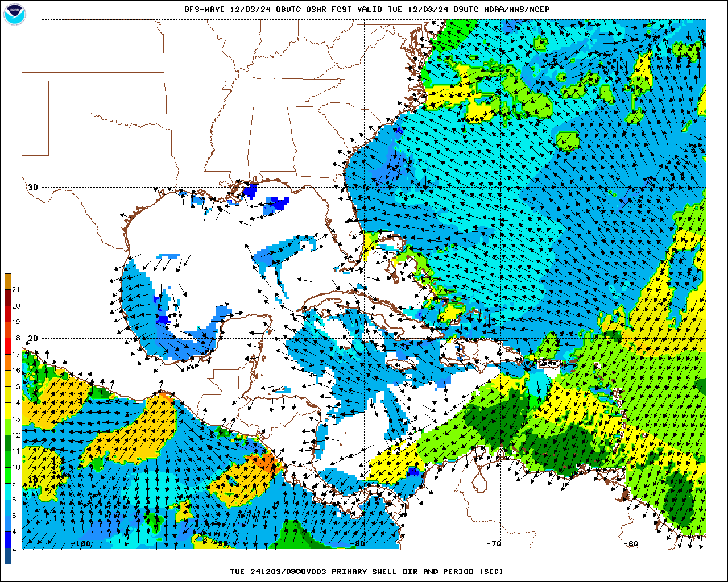
Task: Select the lime swatch between 12 and 13
Action: coord(8,427)
